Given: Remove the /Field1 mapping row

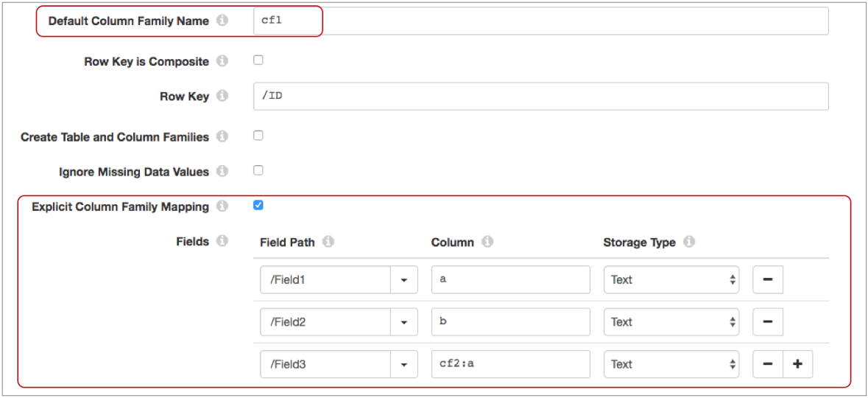Looking at the screenshot, I should [x=767, y=280].
